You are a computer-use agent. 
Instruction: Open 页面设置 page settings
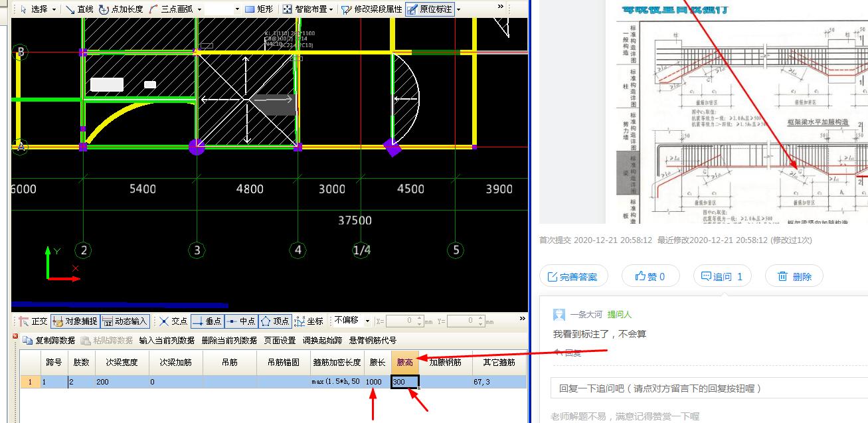point(280,341)
